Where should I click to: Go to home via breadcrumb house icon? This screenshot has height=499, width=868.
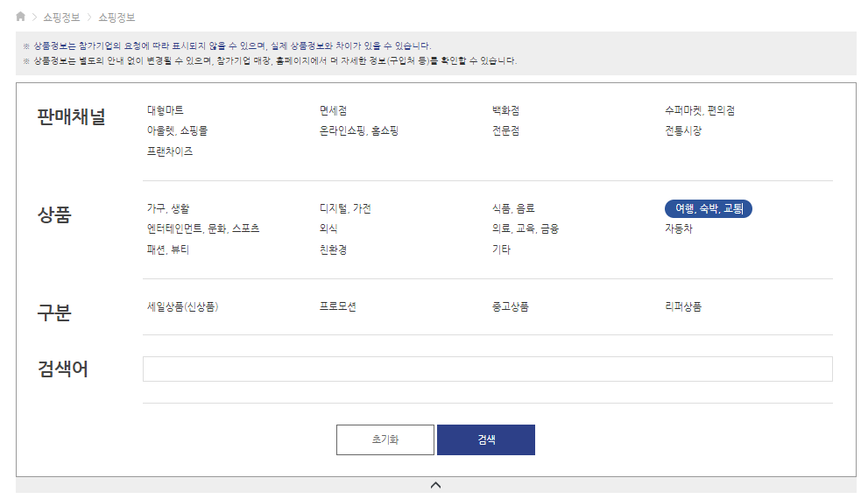point(20,17)
